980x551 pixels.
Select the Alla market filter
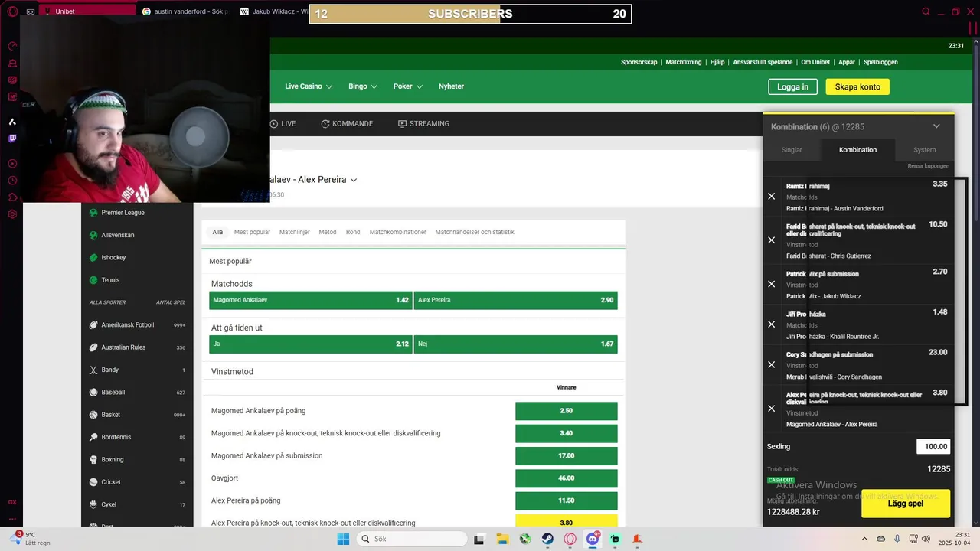tap(217, 232)
